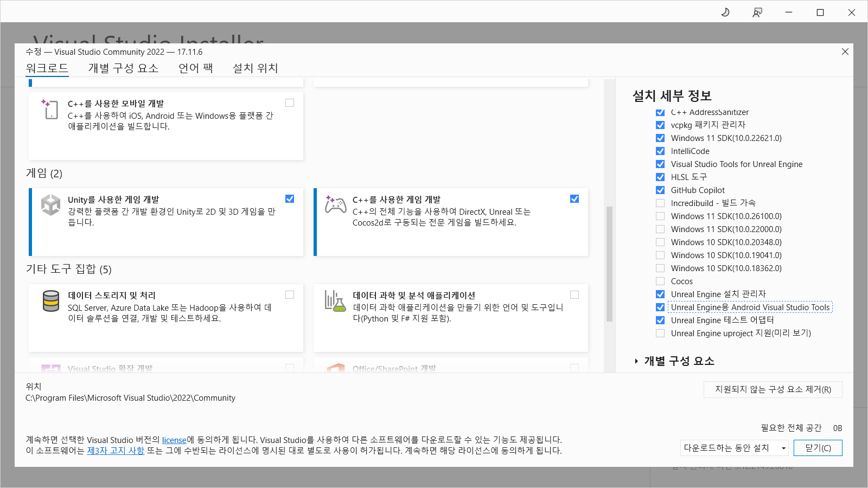Image resolution: width=868 pixels, height=488 pixels.
Task: Uncheck the C++ game development workload
Action: (x=575, y=199)
